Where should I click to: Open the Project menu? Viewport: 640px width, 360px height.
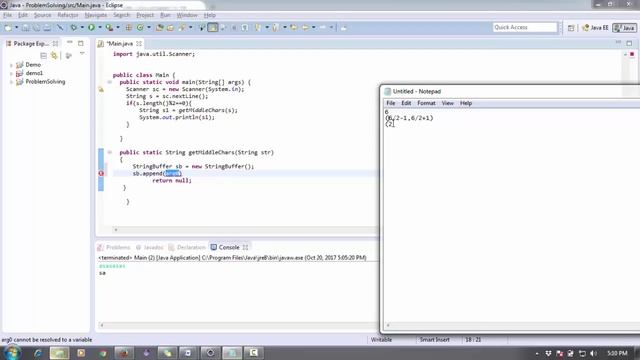[145, 15]
